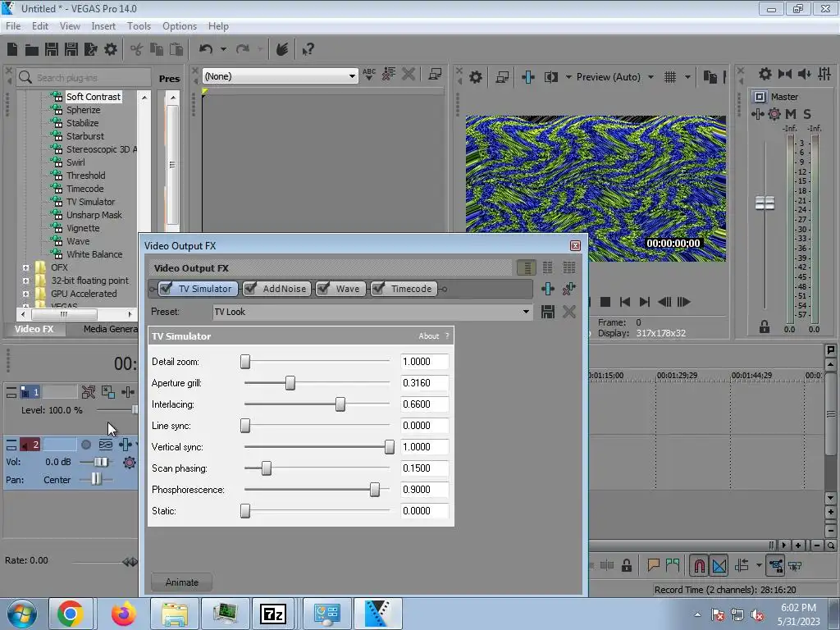The width and height of the screenshot is (840, 630).
Task: Open Preview (Auto) quality dropdown arrow
Action: pos(651,77)
